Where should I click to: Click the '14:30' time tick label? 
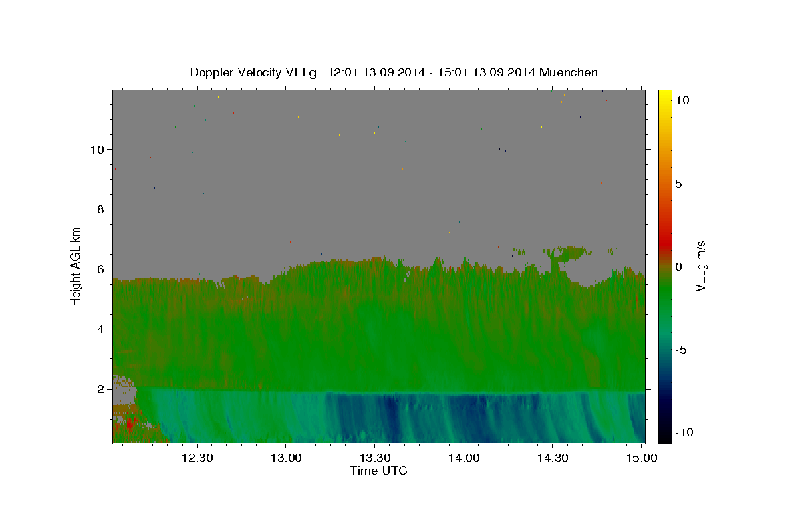[553, 458]
